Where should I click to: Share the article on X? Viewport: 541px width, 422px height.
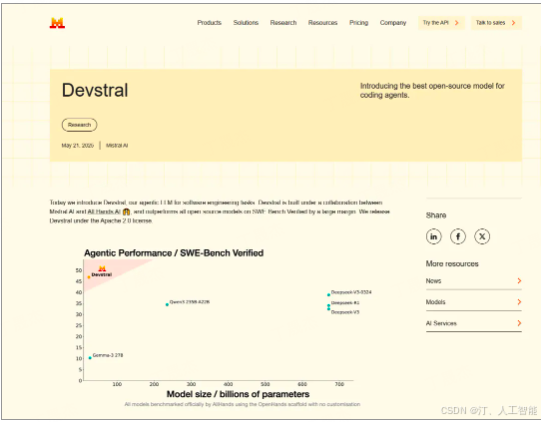(482, 236)
